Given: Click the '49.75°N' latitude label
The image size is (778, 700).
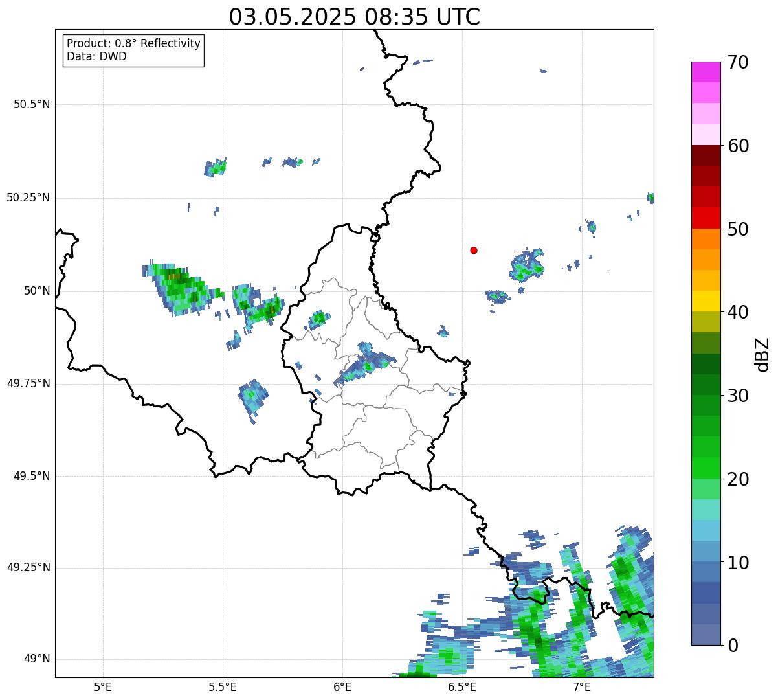Looking at the screenshot, I should click(28, 383).
